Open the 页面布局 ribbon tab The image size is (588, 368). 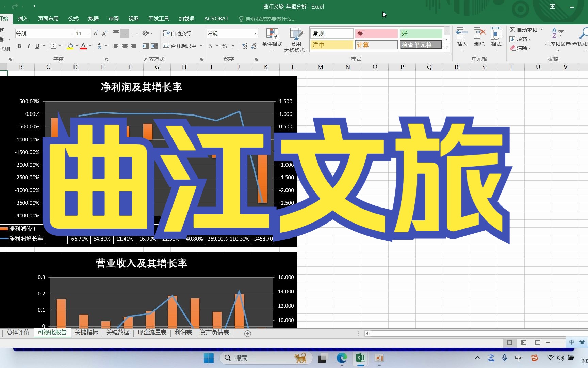[x=48, y=19]
